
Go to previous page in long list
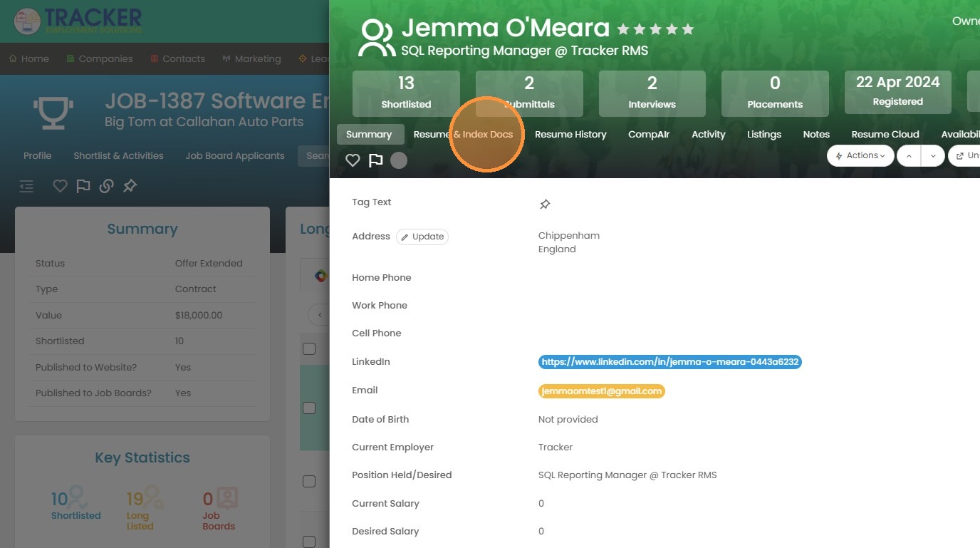coord(320,314)
